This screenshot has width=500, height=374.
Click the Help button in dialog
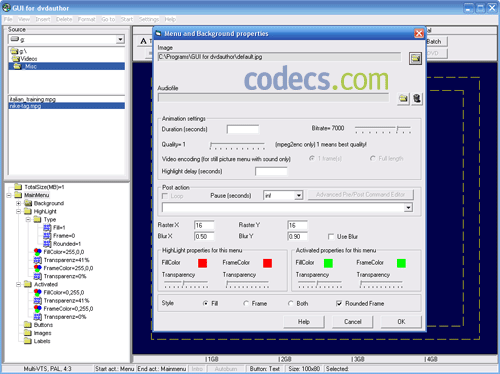304,322
